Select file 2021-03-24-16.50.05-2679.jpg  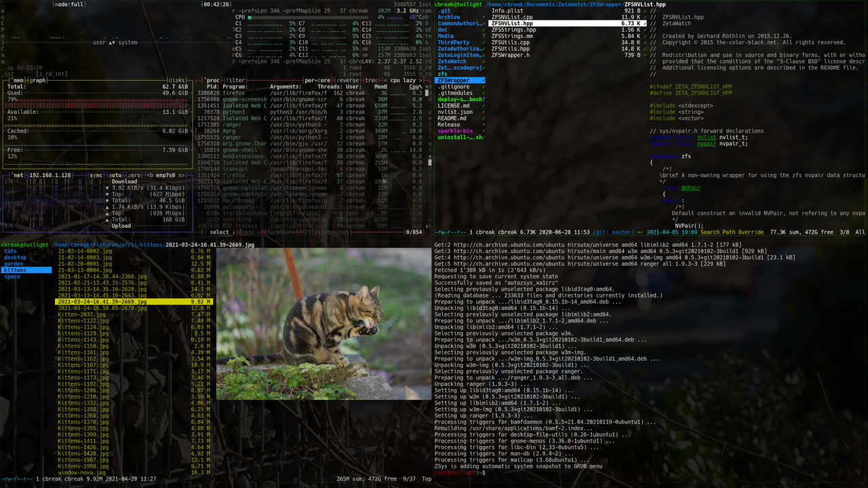pyautogui.click(x=134, y=308)
